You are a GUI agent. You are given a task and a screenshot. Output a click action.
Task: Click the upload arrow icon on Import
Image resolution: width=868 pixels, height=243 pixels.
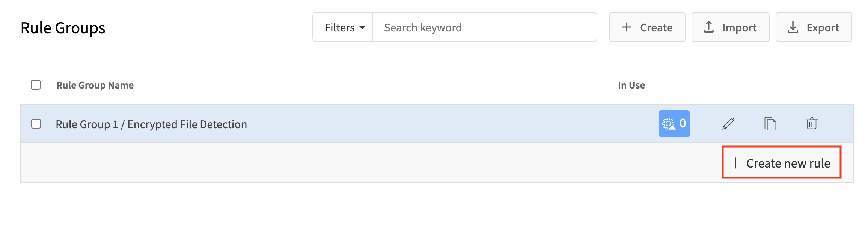[x=708, y=27]
